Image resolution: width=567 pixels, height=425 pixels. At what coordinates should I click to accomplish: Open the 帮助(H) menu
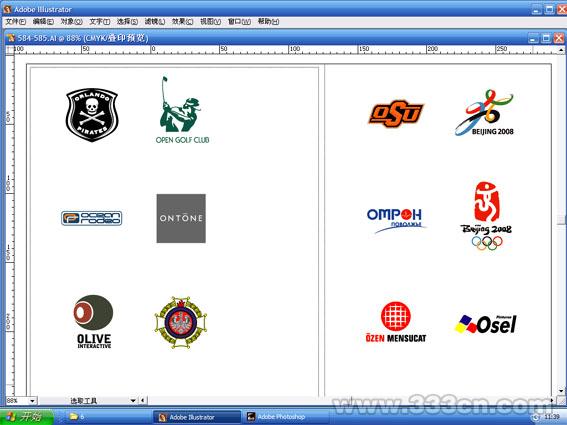(x=268, y=22)
